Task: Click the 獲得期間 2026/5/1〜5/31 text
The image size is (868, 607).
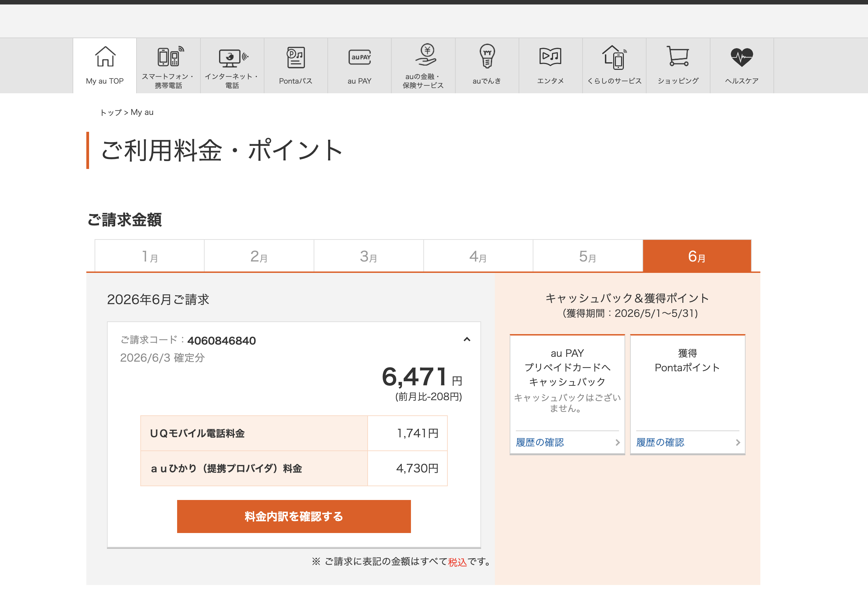Action: 630,313
